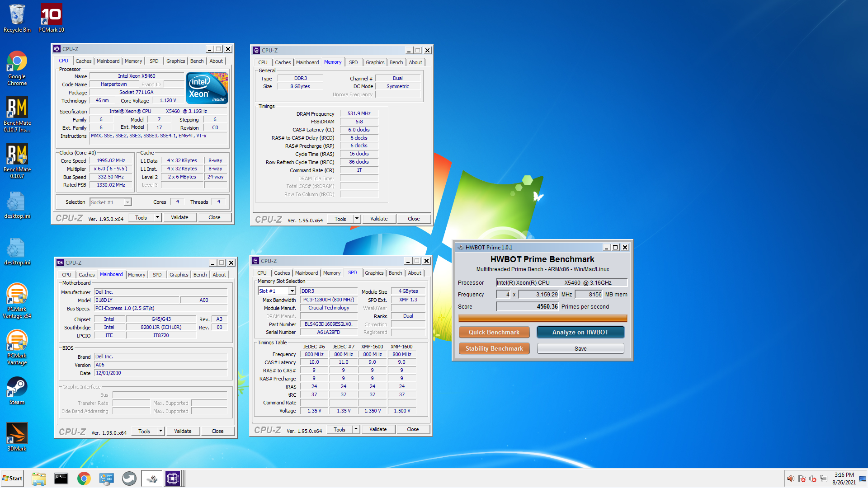Open PCMark Vantage desktop shortcut
This screenshot has width=868, height=488.
tap(17, 347)
